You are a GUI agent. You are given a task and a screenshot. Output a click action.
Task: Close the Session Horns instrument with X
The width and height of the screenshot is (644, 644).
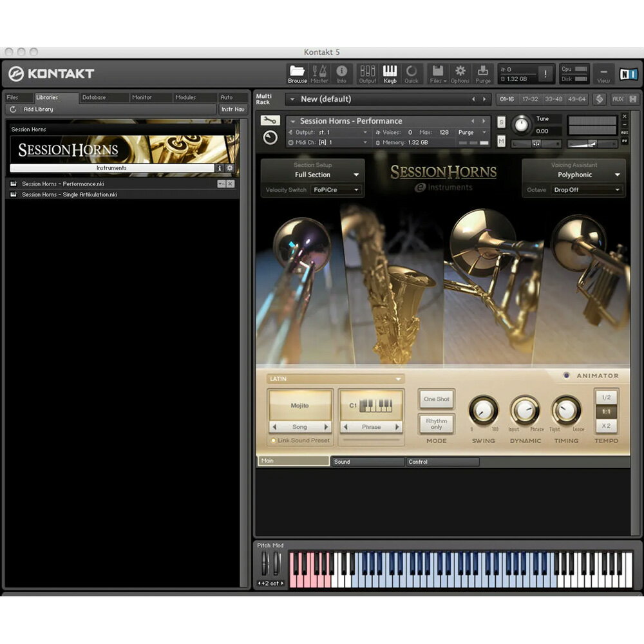(624, 117)
